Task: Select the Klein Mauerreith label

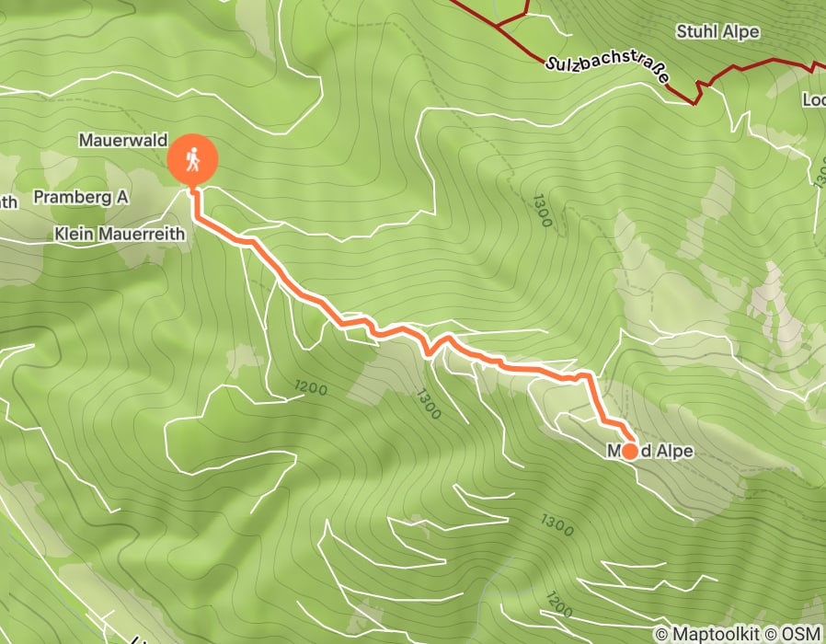Action: tap(120, 234)
